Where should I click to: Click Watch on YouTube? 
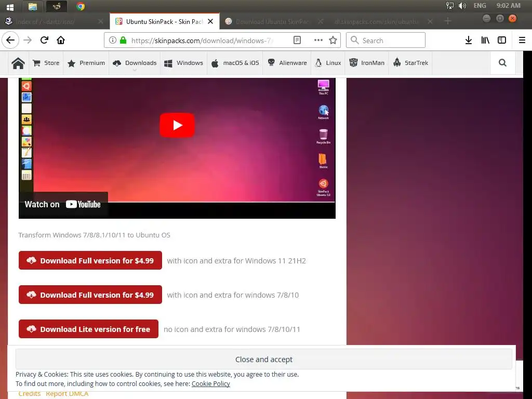coord(63,204)
